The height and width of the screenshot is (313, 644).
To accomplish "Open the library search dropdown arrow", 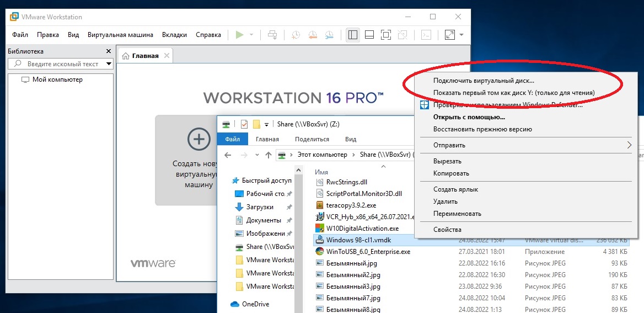I will tap(109, 63).
